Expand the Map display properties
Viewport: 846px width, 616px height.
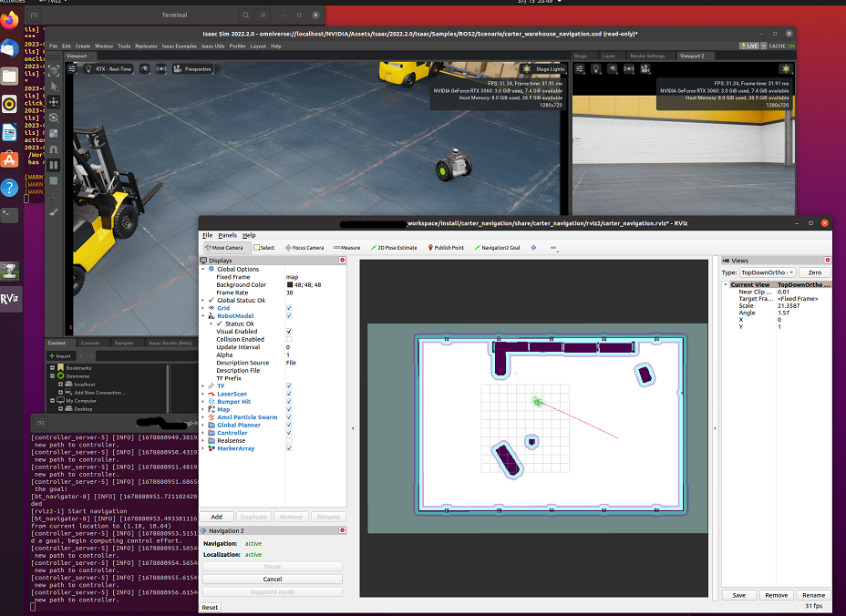coord(204,409)
